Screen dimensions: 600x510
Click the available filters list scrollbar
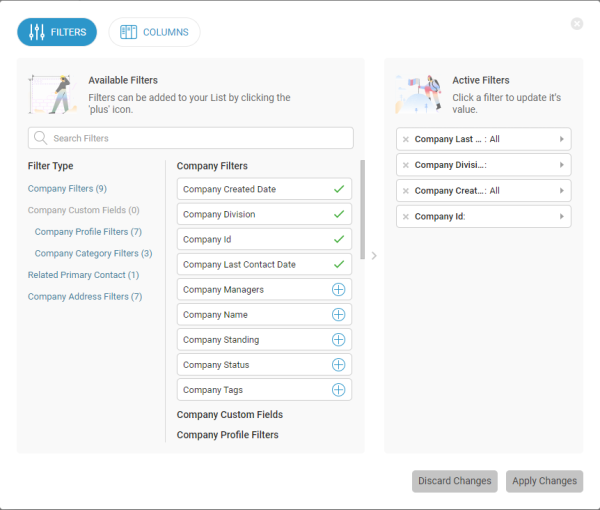click(x=362, y=200)
